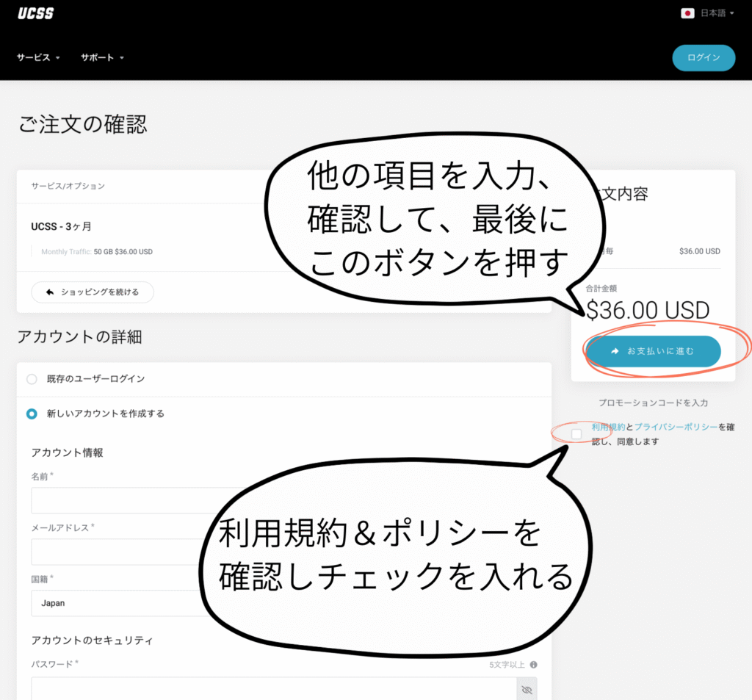Screen dimensions: 752x700
Task: Click the パスワード input field
Action: (x=274, y=689)
